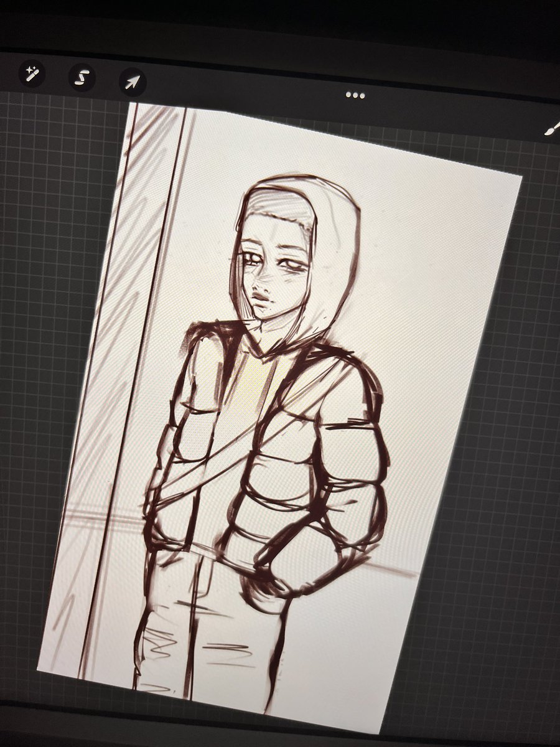The height and width of the screenshot is (747, 560).
Task: Open the Brush tool at right edge
Action: click(551, 129)
